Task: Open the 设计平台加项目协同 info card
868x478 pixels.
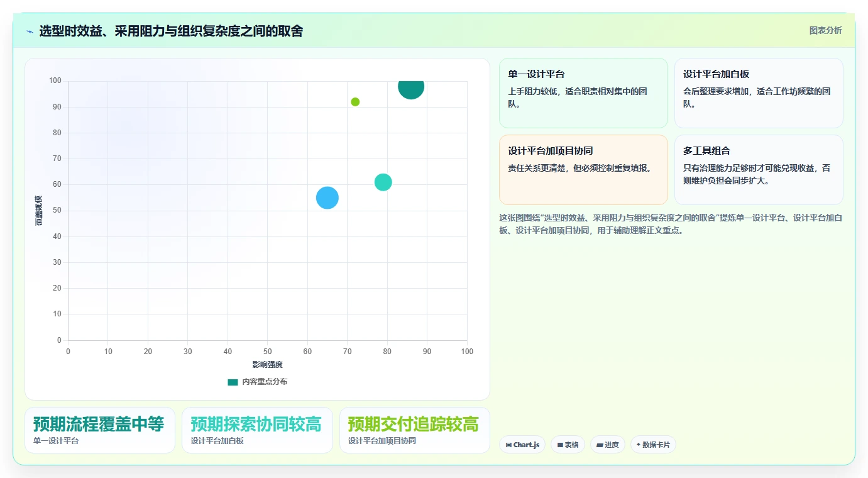Action: coord(583,170)
